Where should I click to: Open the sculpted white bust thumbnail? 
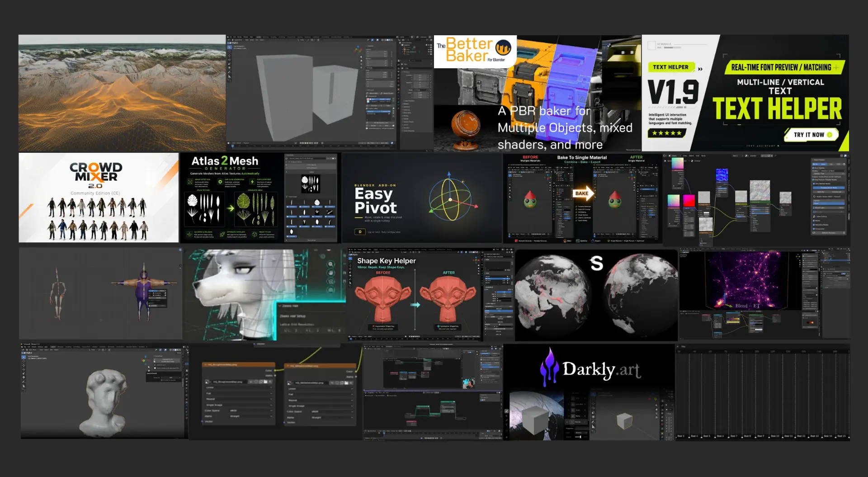click(104, 391)
